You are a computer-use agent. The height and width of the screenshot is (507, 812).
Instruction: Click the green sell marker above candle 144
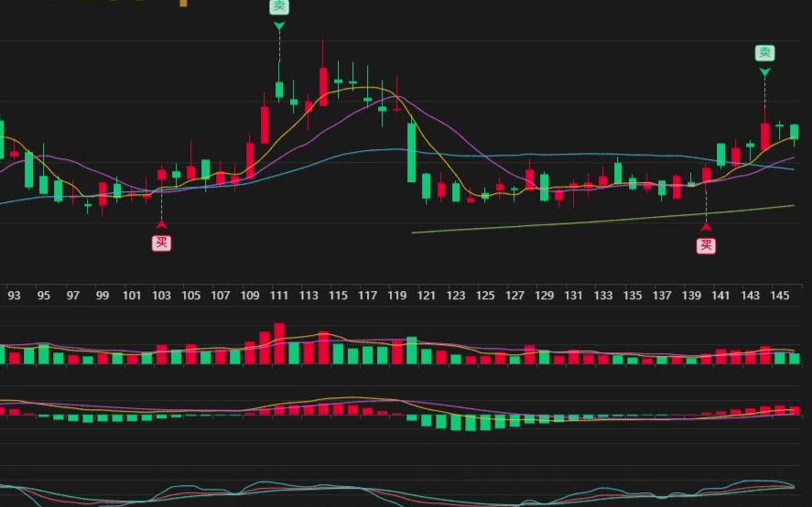pyautogui.click(x=764, y=53)
